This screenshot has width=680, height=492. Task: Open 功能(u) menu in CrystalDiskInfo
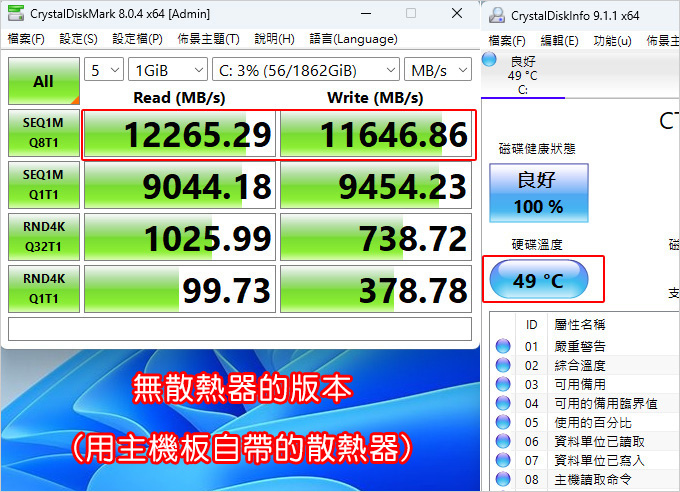pyautogui.click(x=612, y=41)
